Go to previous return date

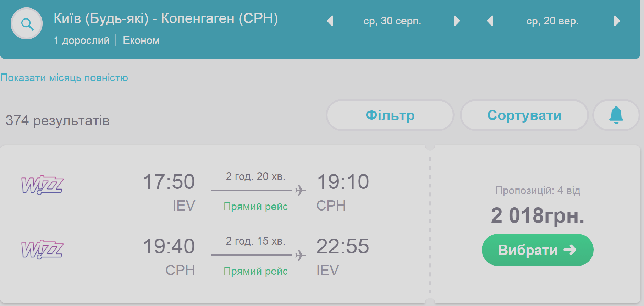coord(490,21)
